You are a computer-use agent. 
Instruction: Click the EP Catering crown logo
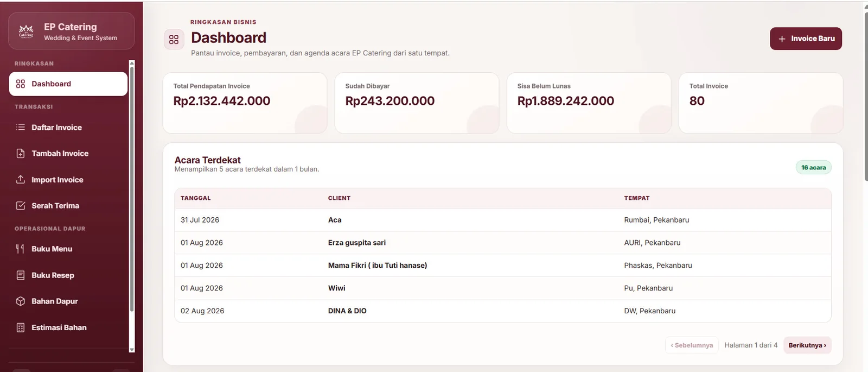click(26, 31)
